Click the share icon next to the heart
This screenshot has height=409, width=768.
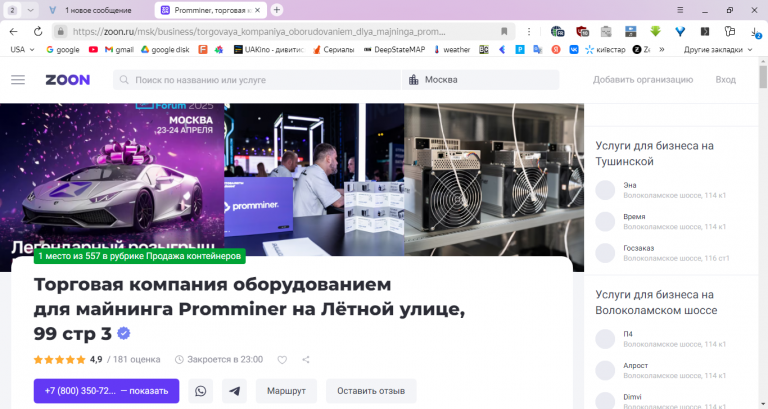(306, 360)
